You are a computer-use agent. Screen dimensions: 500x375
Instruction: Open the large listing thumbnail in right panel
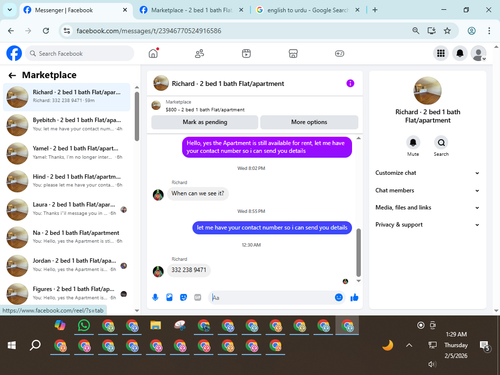tap(427, 91)
